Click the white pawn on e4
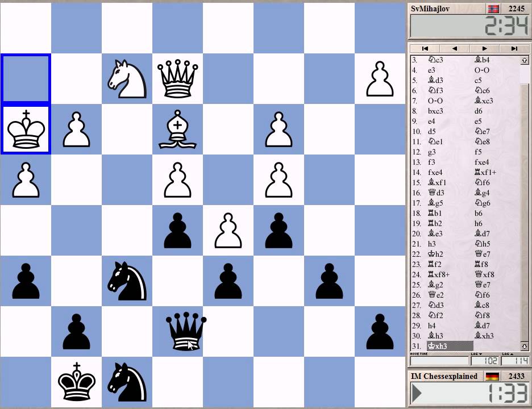 coord(177,180)
